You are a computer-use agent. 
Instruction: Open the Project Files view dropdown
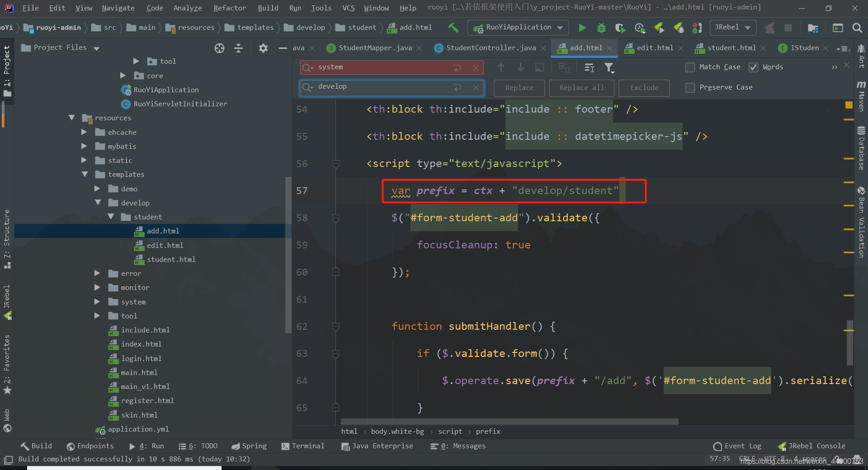96,48
